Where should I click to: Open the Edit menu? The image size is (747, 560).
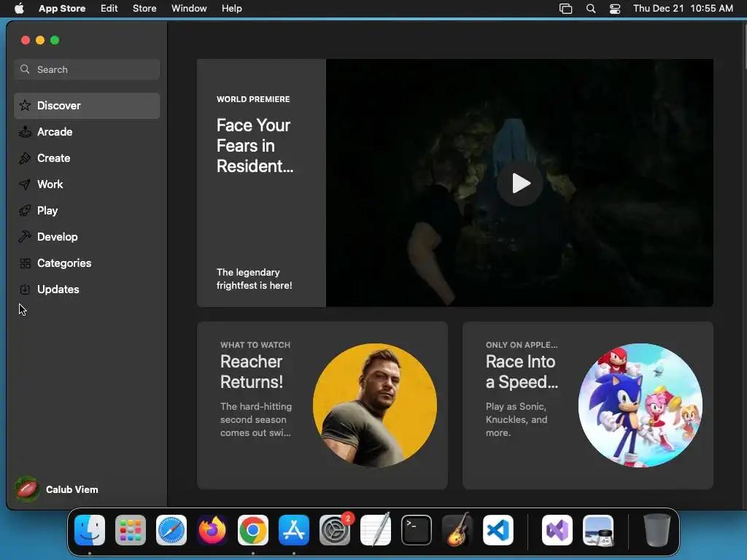[x=109, y=8]
